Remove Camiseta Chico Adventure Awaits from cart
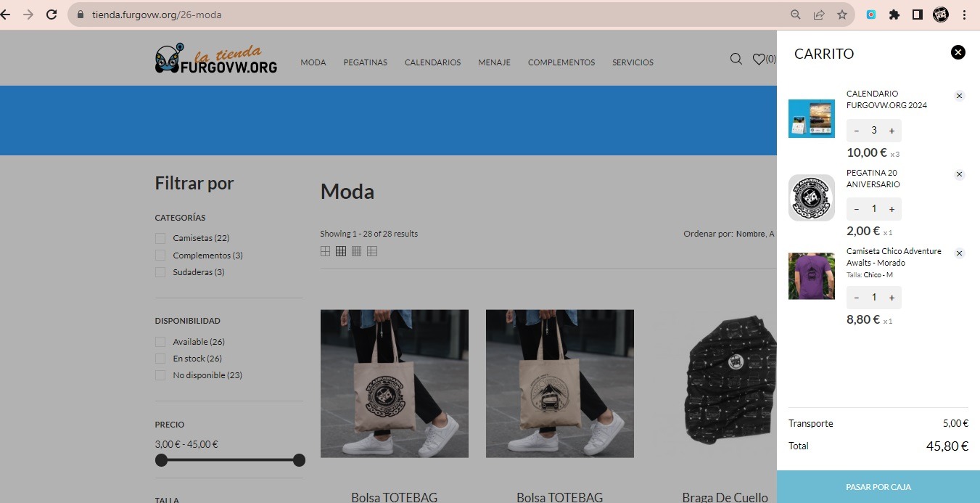Image resolution: width=980 pixels, height=503 pixels. click(x=959, y=253)
